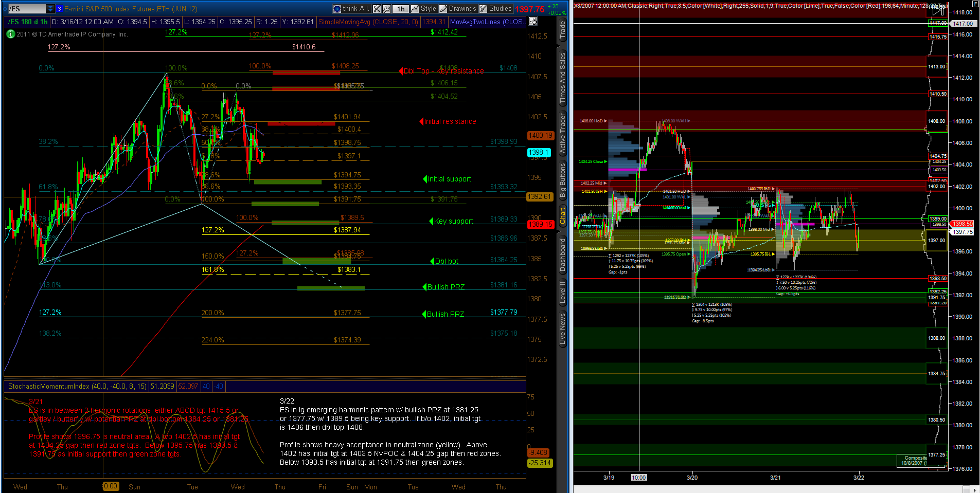Click the StochasticMomentumIndex study label

[77, 386]
